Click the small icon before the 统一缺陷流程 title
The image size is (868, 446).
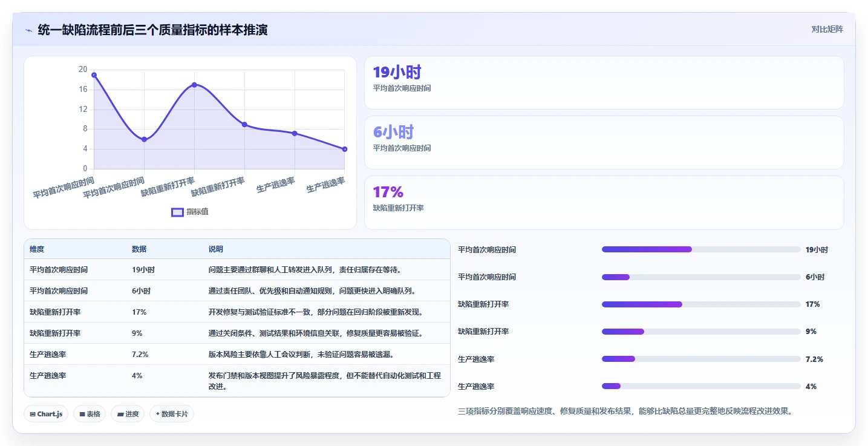tap(29, 30)
